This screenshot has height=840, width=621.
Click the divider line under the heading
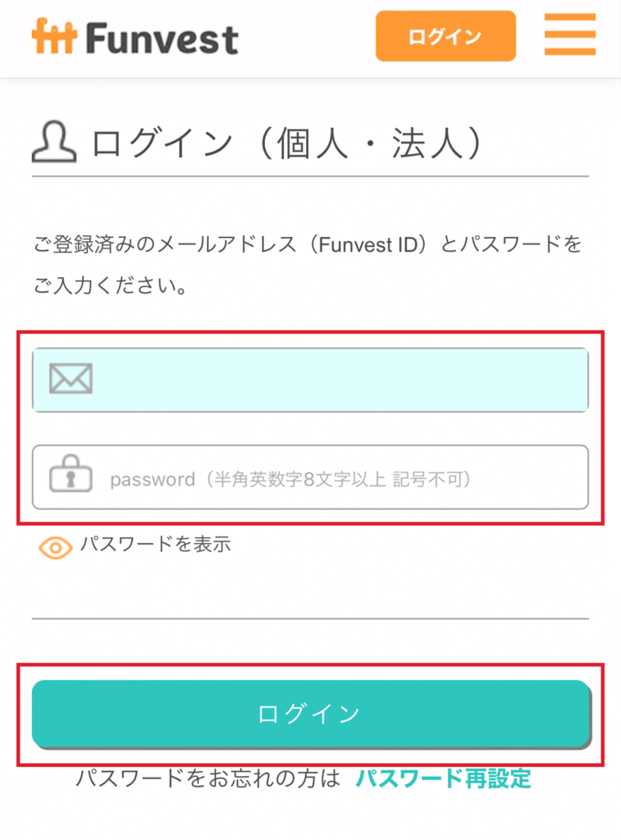(310, 176)
